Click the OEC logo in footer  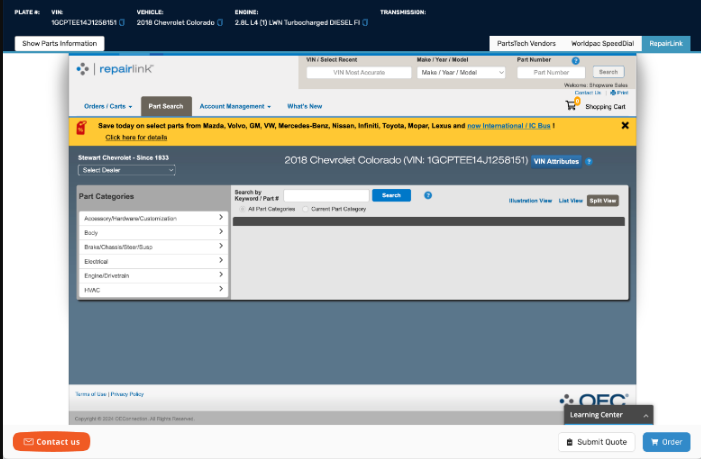click(594, 399)
